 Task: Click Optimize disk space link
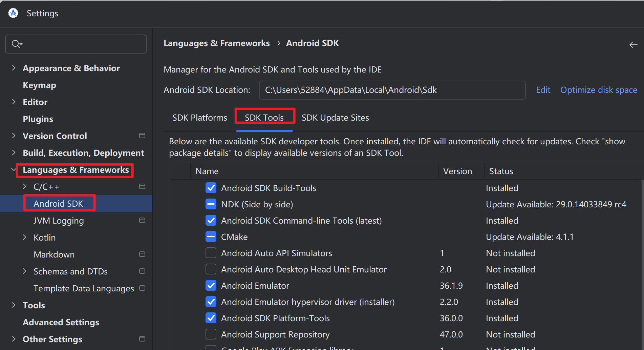[598, 90]
